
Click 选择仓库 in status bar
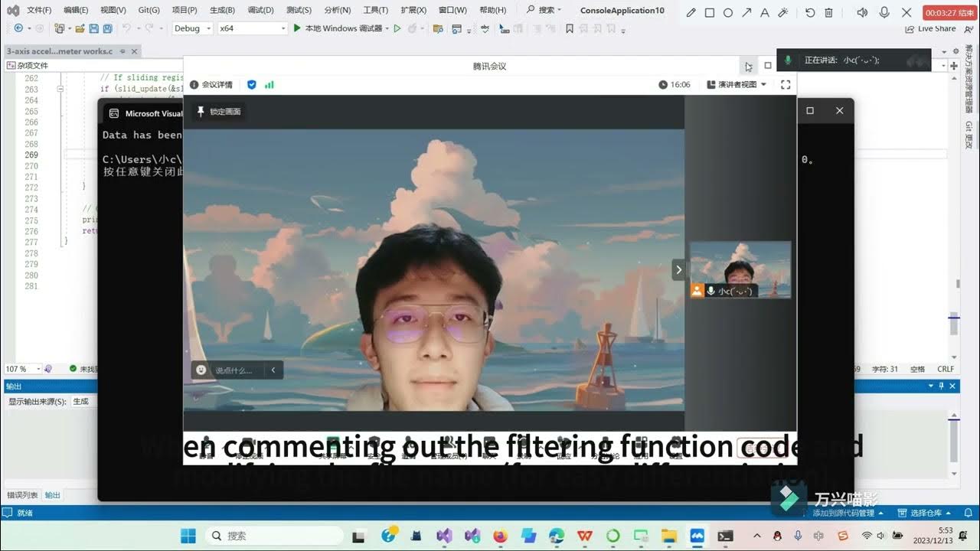(924, 513)
